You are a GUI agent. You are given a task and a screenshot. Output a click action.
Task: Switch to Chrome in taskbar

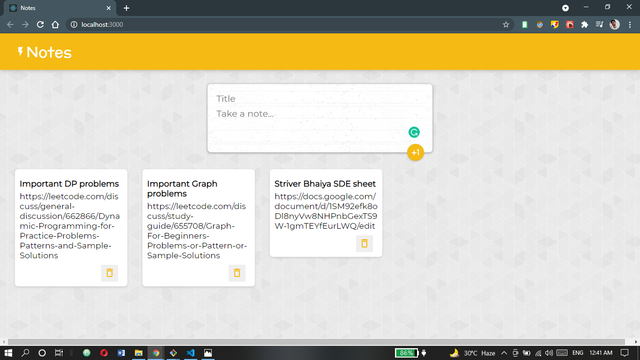point(156,353)
